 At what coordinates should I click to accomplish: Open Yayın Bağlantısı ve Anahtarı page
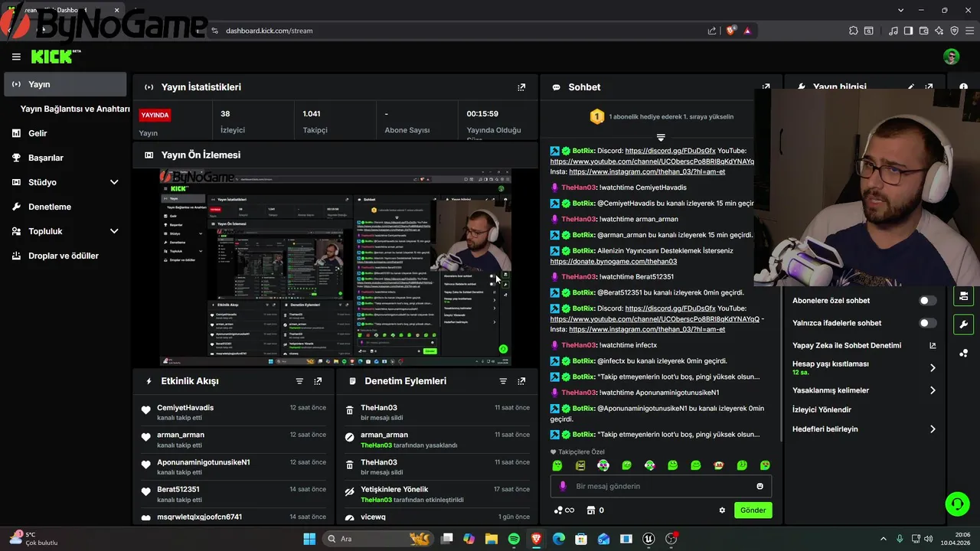click(75, 109)
